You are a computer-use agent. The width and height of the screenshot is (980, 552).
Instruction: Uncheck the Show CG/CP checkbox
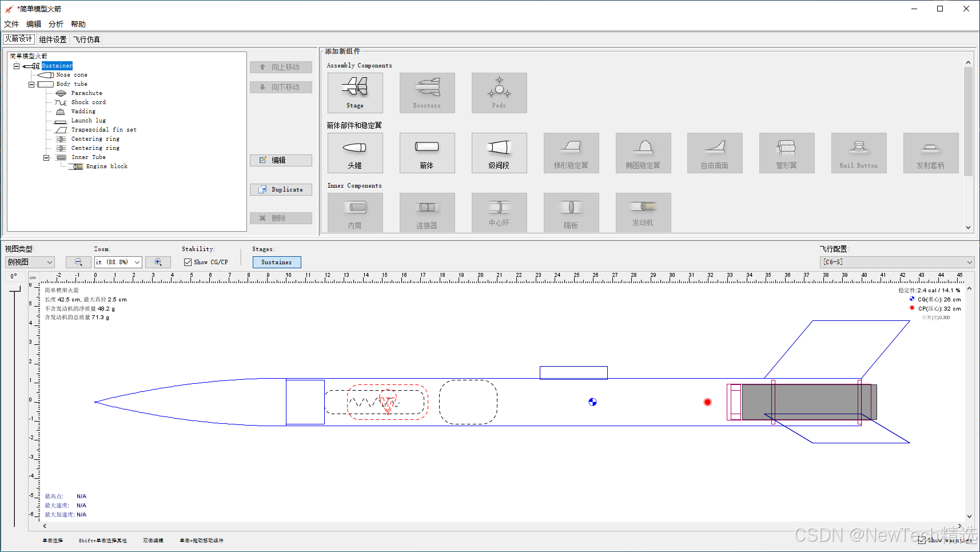tap(188, 262)
